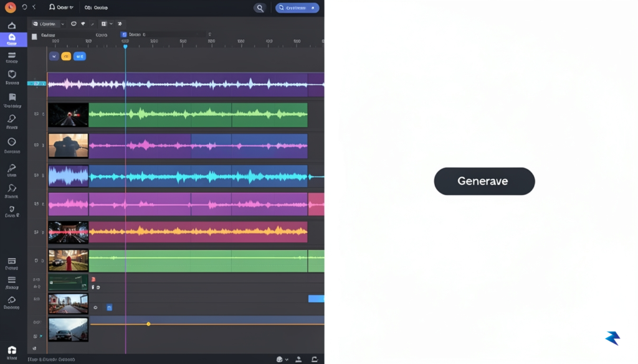Screen dimensions: 638x364
Task: Select the red corridor thumbnail
Action: (x=68, y=232)
